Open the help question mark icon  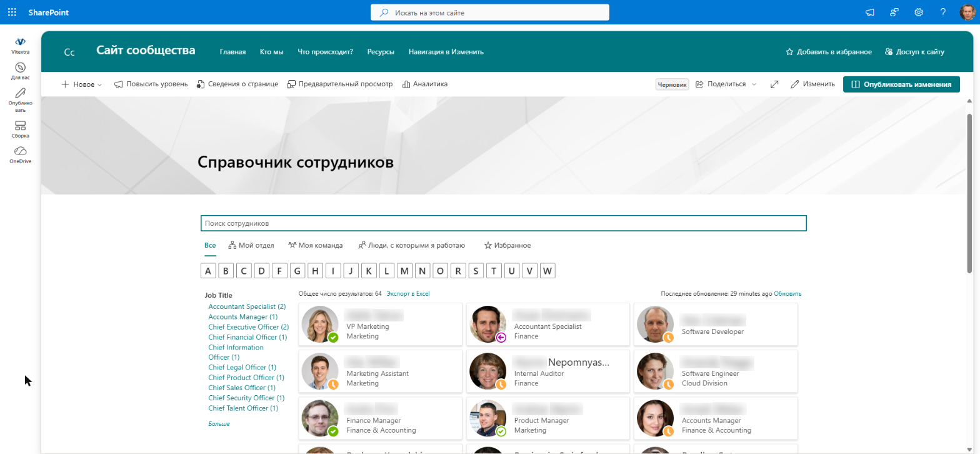tap(943, 12)
